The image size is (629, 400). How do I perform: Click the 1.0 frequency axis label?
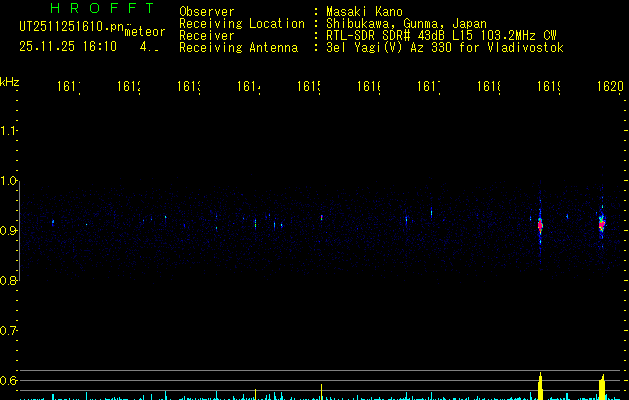coord(8,181)
